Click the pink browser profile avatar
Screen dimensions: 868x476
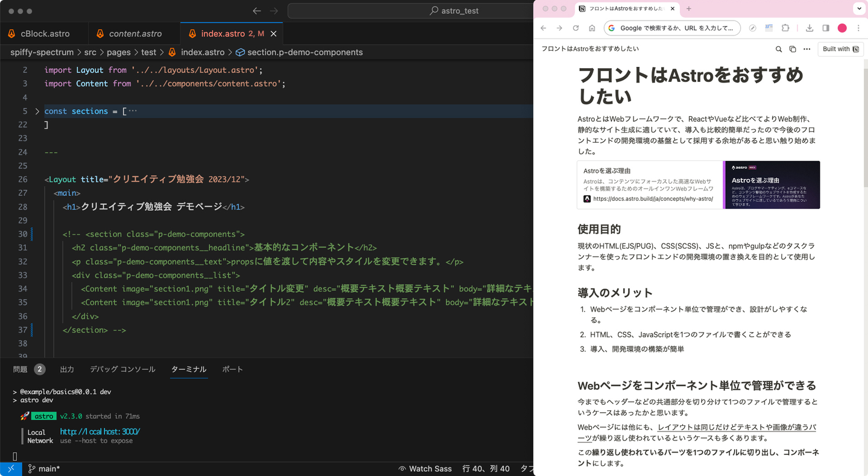coord(842,28)
